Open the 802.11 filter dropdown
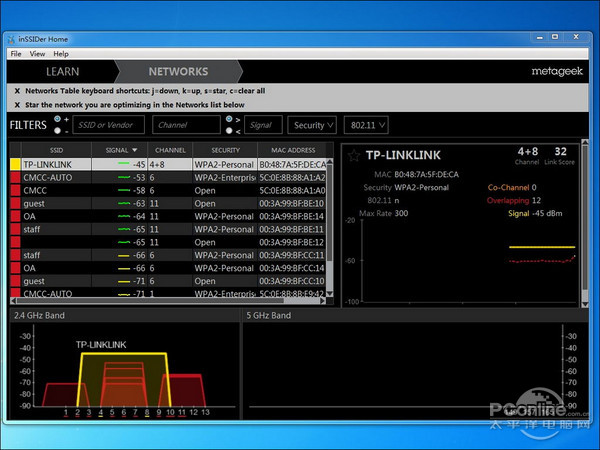This screenshot has width=600, height=450. 365,125
